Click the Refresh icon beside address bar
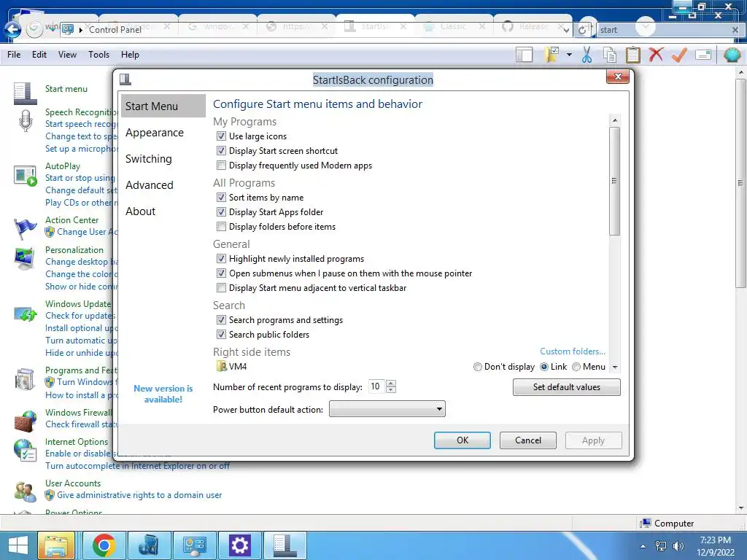 click(582, 30)
